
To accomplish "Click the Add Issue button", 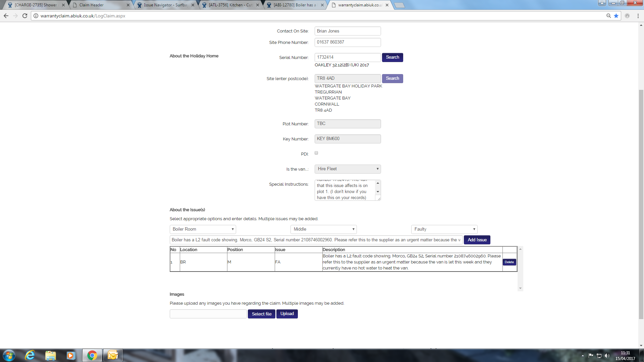I will pyautogui.click(x=477, y=240).
